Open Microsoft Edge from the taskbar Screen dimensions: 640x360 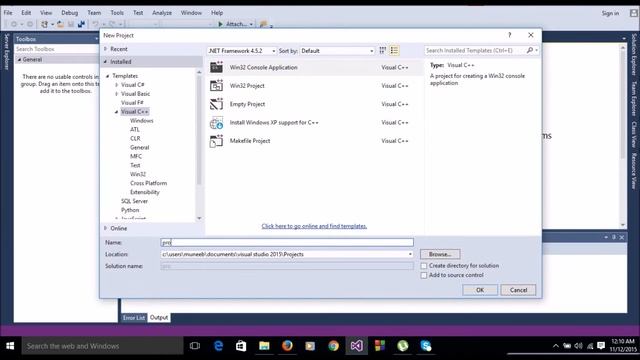pyautogui.click(x=218, y=346)
